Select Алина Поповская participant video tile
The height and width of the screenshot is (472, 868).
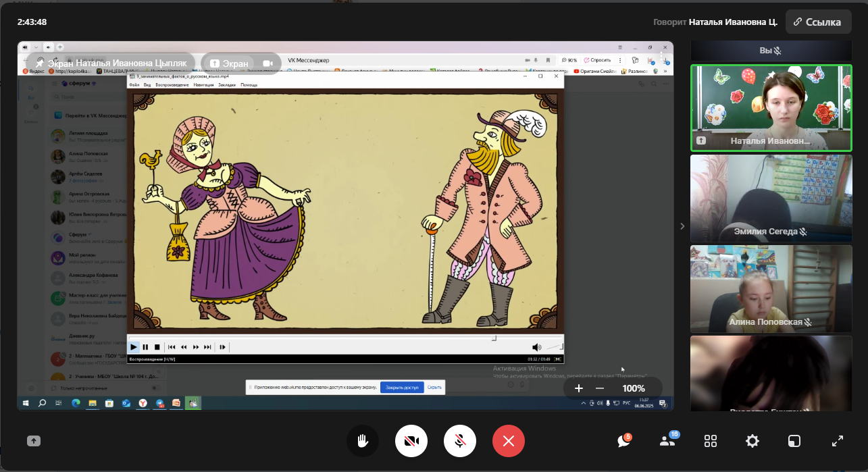pyautogui.click(x=771, y=288)
